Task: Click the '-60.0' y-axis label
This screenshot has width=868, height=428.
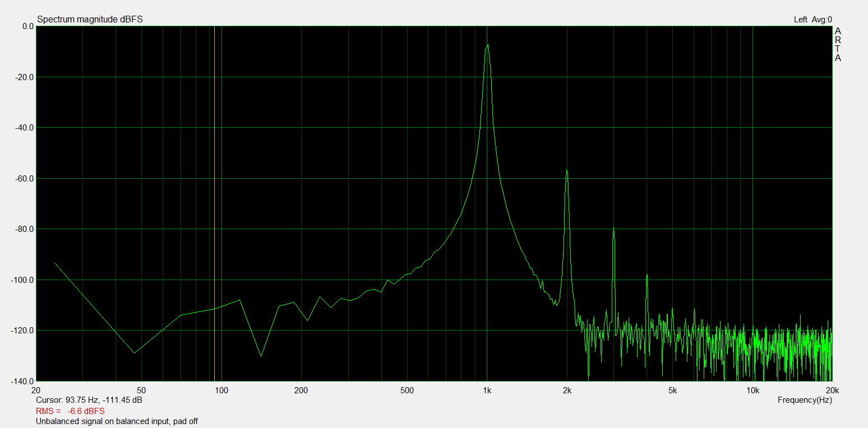Action: [25, 178]
